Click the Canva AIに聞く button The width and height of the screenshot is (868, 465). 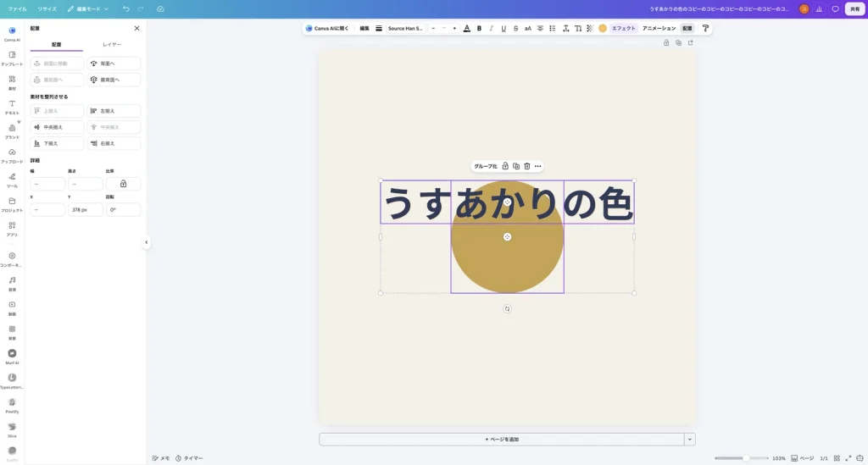point(327,28)
